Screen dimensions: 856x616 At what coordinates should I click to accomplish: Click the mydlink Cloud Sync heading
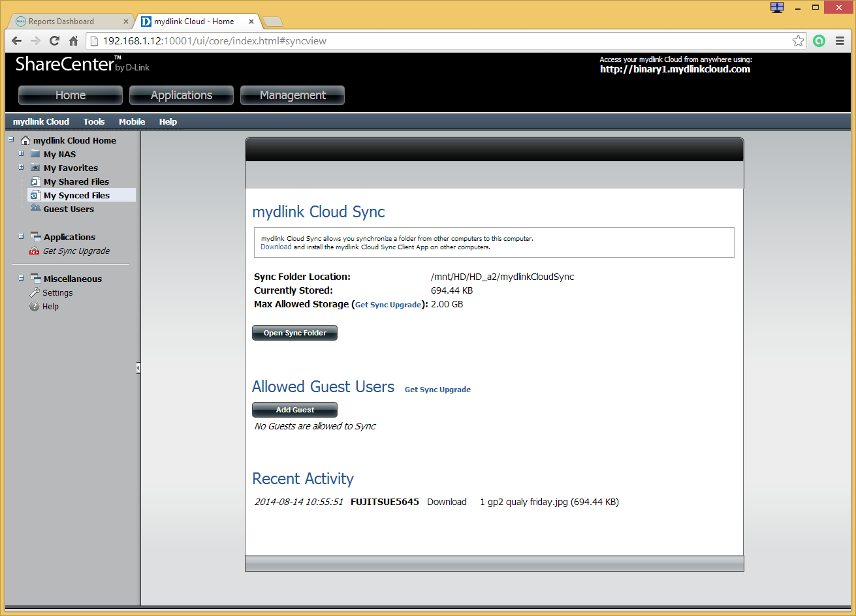pyautogui.click(x=319, y=212)
